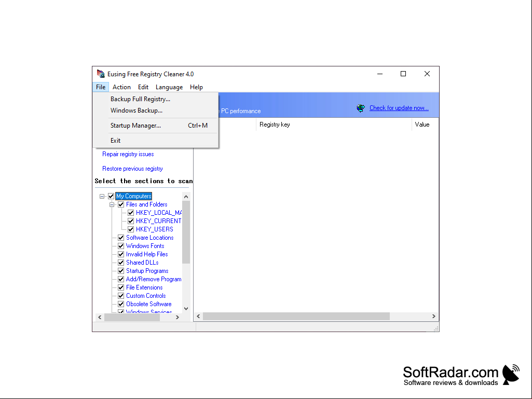Screen dimensions: 532x399
Task: Click the tree panel scroll left arrow
Action: click(x=100, y=317)
